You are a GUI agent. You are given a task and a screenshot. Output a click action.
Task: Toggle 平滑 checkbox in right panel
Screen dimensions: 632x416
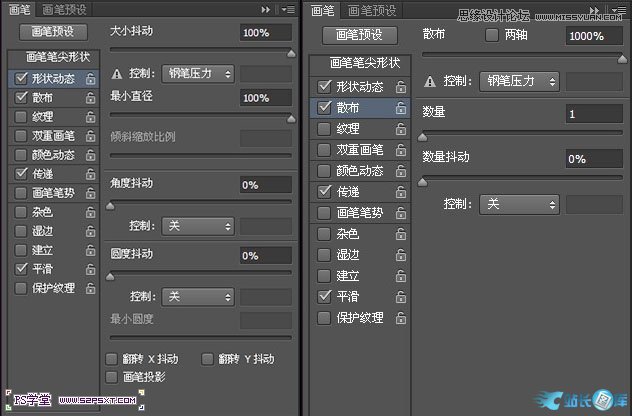(x=324, y=297)
